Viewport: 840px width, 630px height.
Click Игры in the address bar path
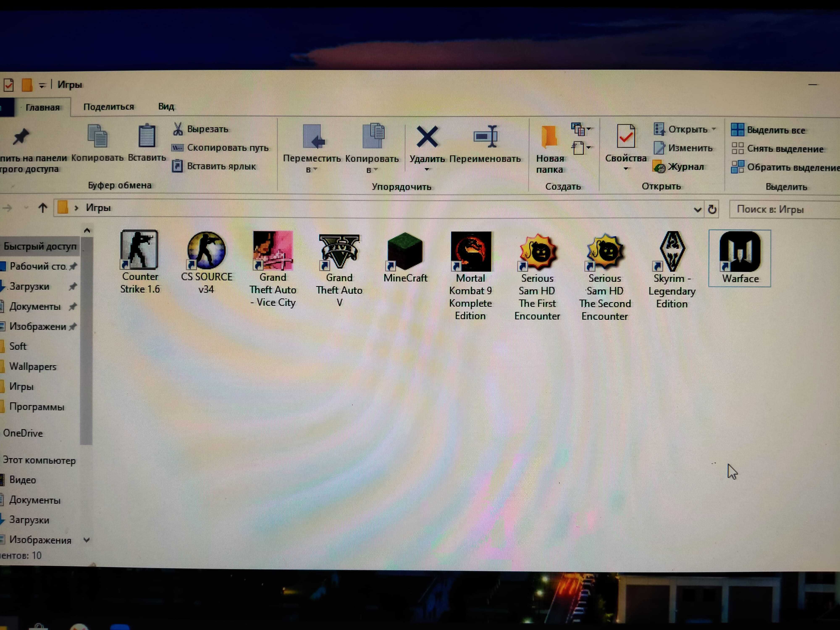click(98, 208)
